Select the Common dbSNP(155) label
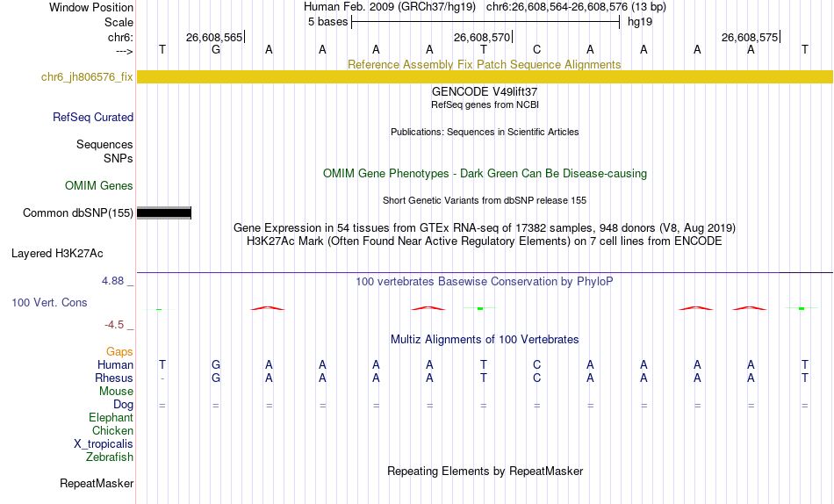Screen dimensions: 834x504 [78, 212]
